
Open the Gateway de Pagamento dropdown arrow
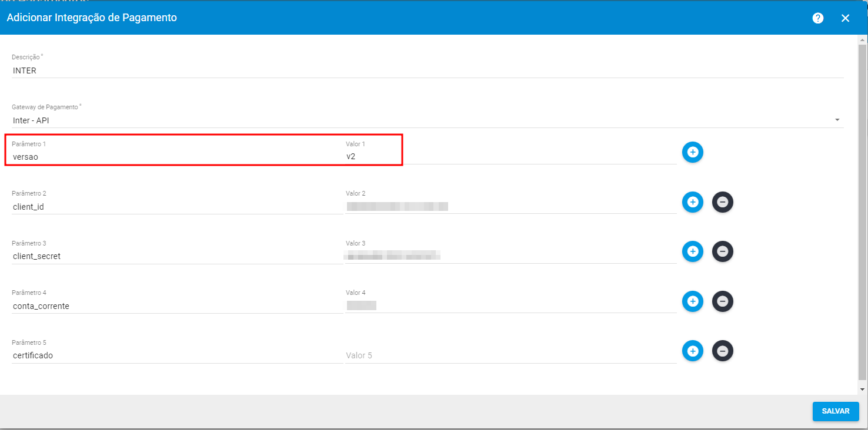[837, 120]
